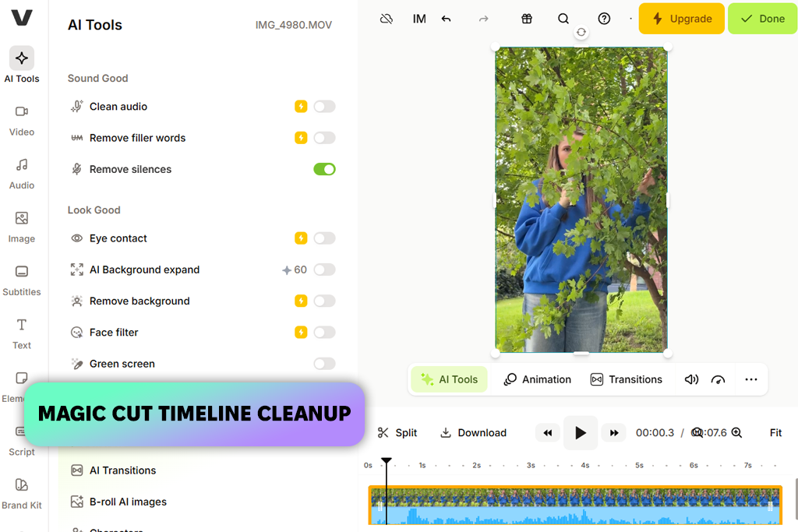798x532 pixels.
Task: Click Fit to fit the timeline
Action: point(775,433)
